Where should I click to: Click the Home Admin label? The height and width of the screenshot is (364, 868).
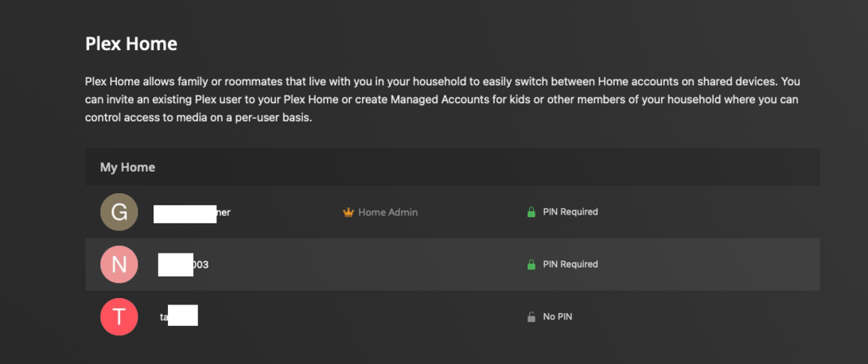(387, 212)
